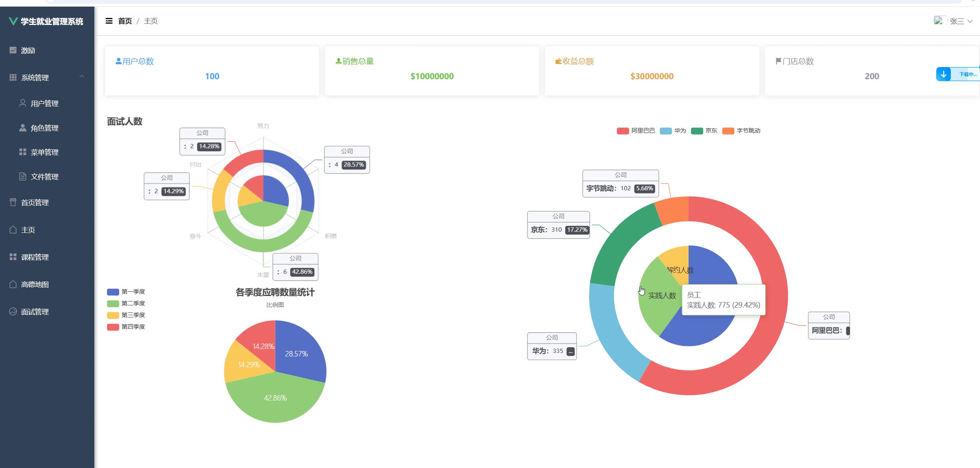Click the 激励 chart icon in sidebar

[13, 50]
